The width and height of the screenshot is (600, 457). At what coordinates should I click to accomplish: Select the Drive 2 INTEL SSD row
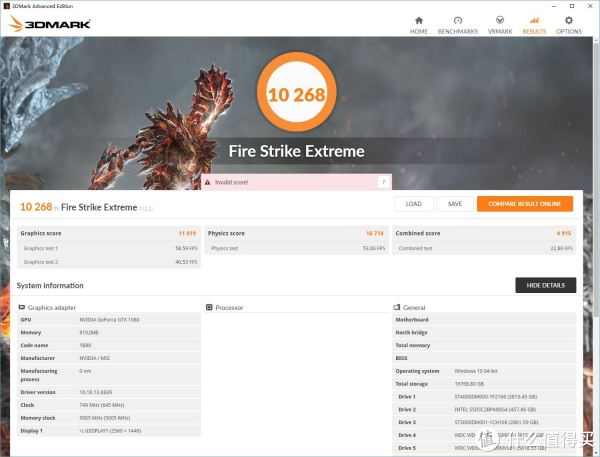[484, 409]
